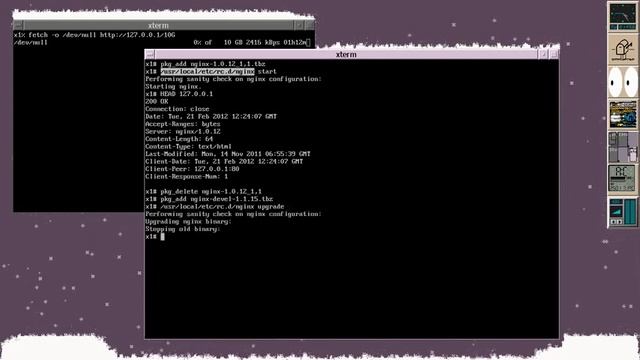
Task: Click the 'Content-Length: 64' line
Action: pos(179,139)
